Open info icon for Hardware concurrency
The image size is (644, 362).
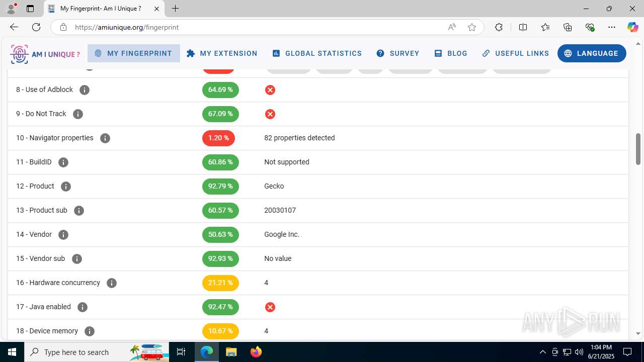click(112, 283)
